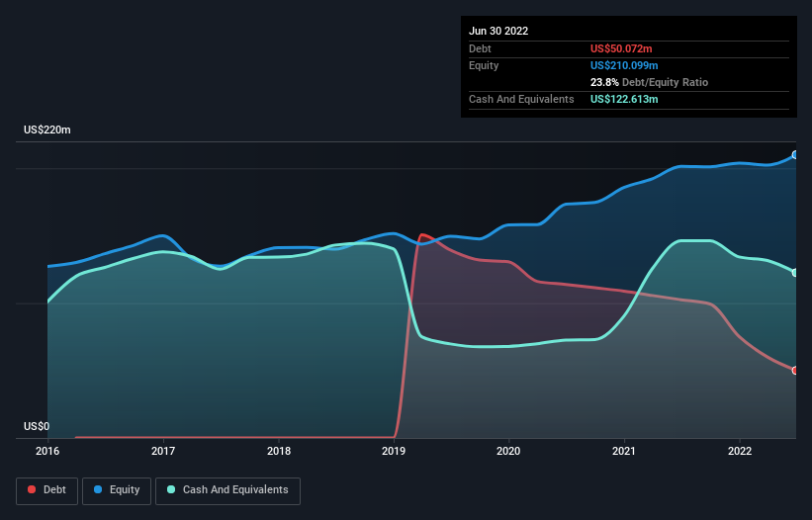812x520 pixels.
Task: Toggle the Debt series legend button
Action: [x=46, y=490]
